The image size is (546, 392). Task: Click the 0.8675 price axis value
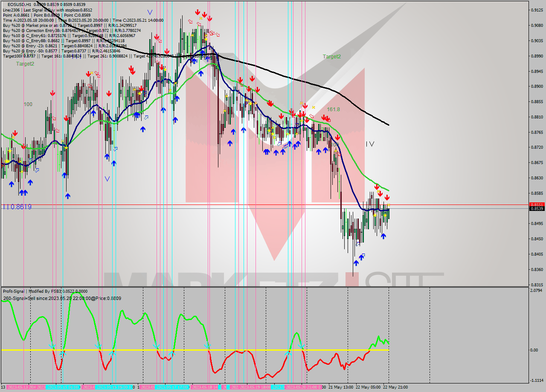(x=537, y=163)
